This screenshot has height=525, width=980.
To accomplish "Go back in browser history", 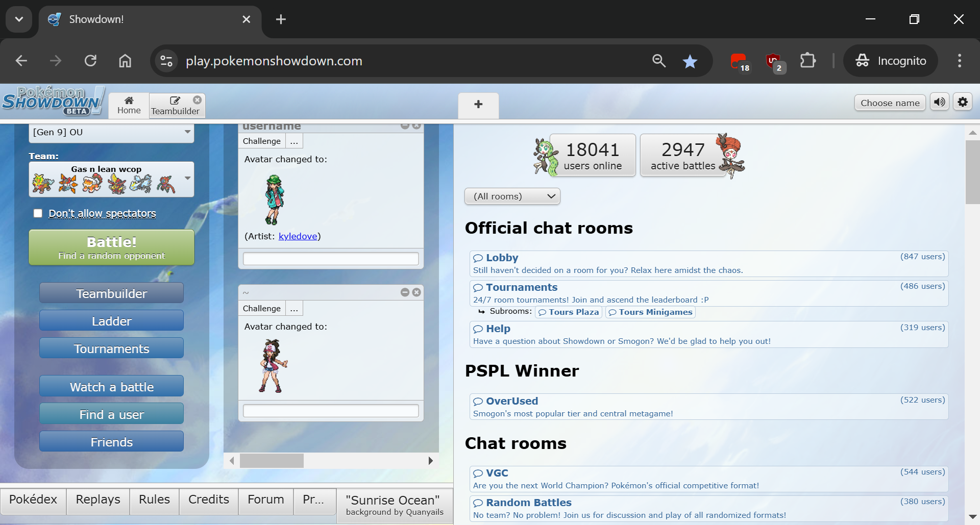I will pyautogui.click(x=21, y=61).
